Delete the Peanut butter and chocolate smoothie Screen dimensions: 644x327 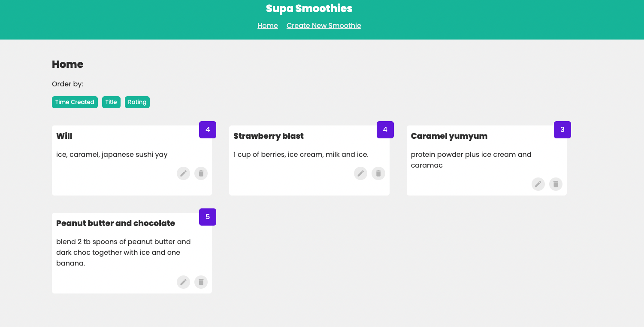coord(201,282)
